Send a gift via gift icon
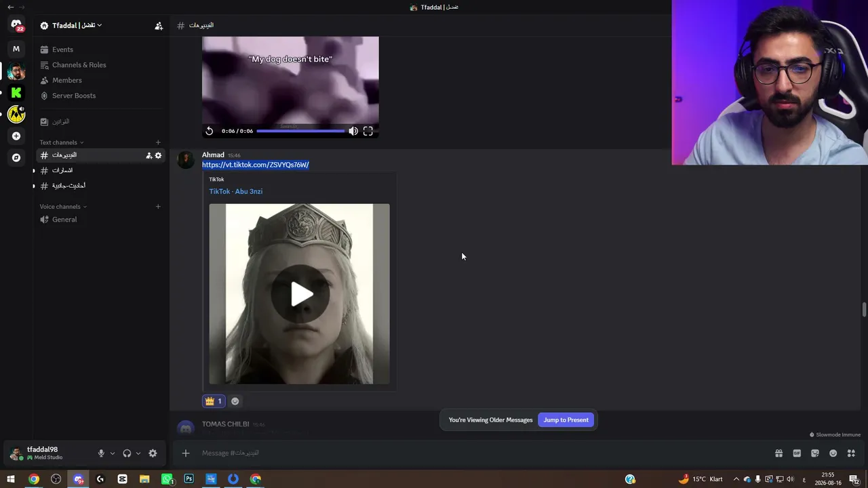 [x=778, y=453]
